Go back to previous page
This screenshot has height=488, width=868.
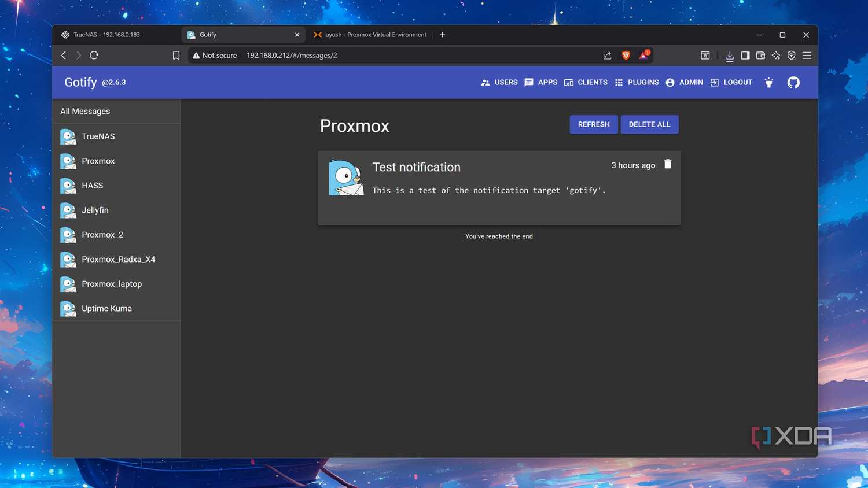click(x=64, y=56)
